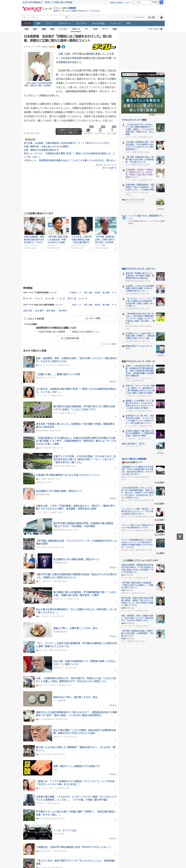
Task: Open the デイリースポーツ source link below the article
Action: [109, 168]
